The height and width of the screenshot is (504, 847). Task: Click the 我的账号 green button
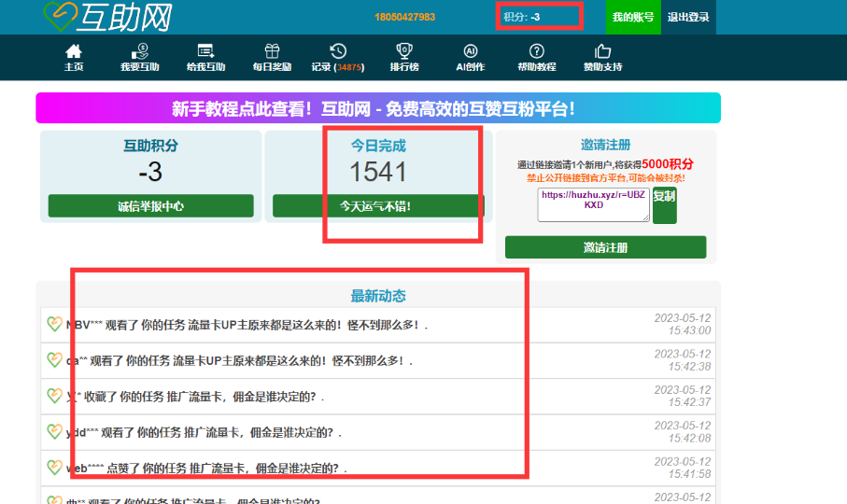pos(633,18)
